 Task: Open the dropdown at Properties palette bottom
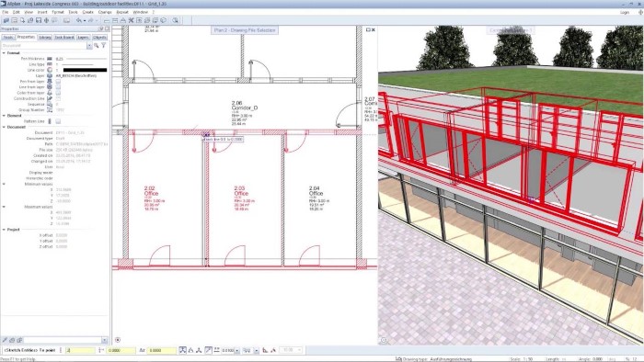[104, 340]
